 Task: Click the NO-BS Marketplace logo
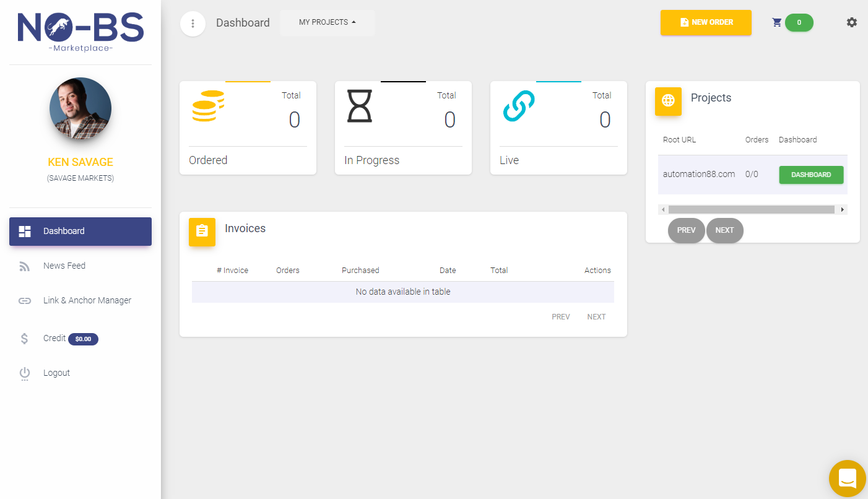pos(80,32)
